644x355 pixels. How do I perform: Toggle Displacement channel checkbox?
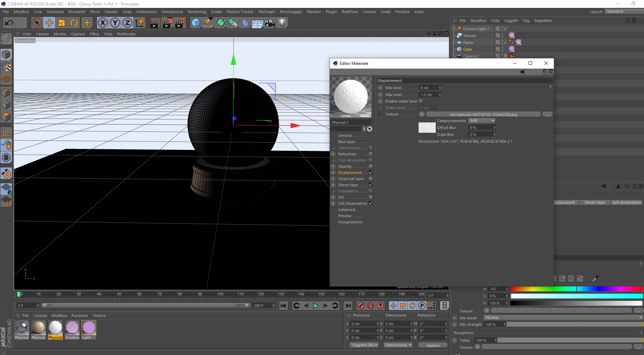coord(371,173)
